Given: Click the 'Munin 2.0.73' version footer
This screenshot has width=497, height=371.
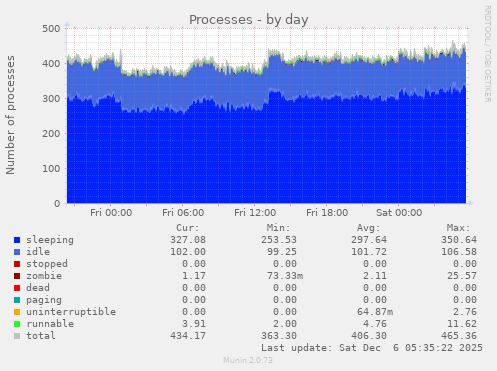Looking at the screenshot, I should click(x=248, y=360).
